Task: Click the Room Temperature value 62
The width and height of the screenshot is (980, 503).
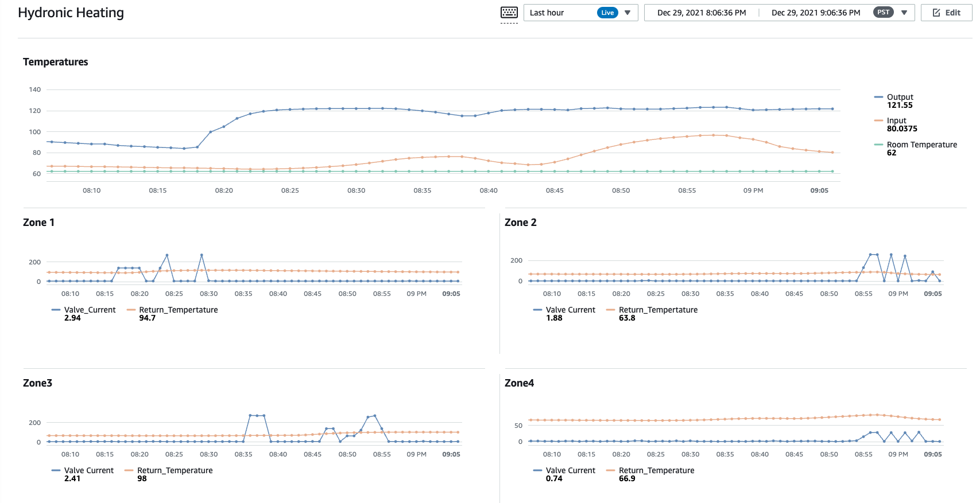Action: click(892, 153)
